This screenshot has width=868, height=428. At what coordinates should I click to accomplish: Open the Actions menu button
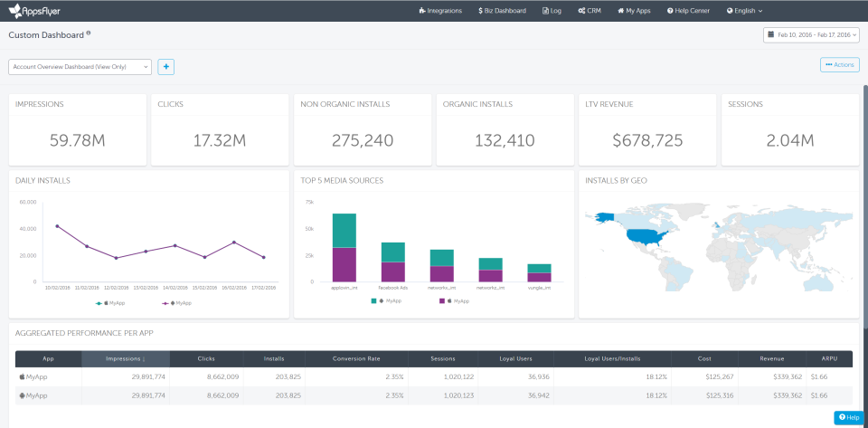pyautogui.click(x=839, y=65)
